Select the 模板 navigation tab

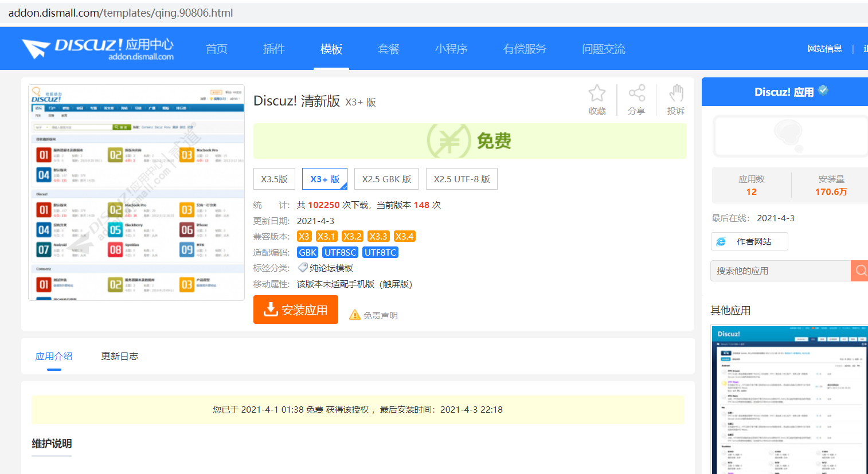coord(331,49)
